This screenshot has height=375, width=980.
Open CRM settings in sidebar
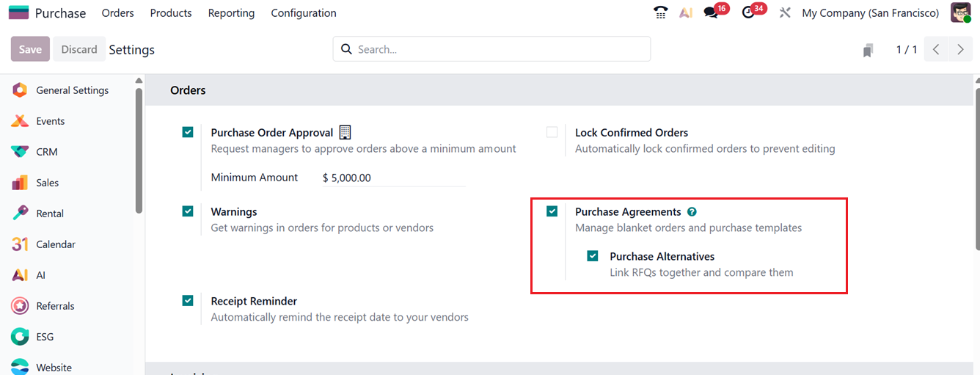(47, 152)
